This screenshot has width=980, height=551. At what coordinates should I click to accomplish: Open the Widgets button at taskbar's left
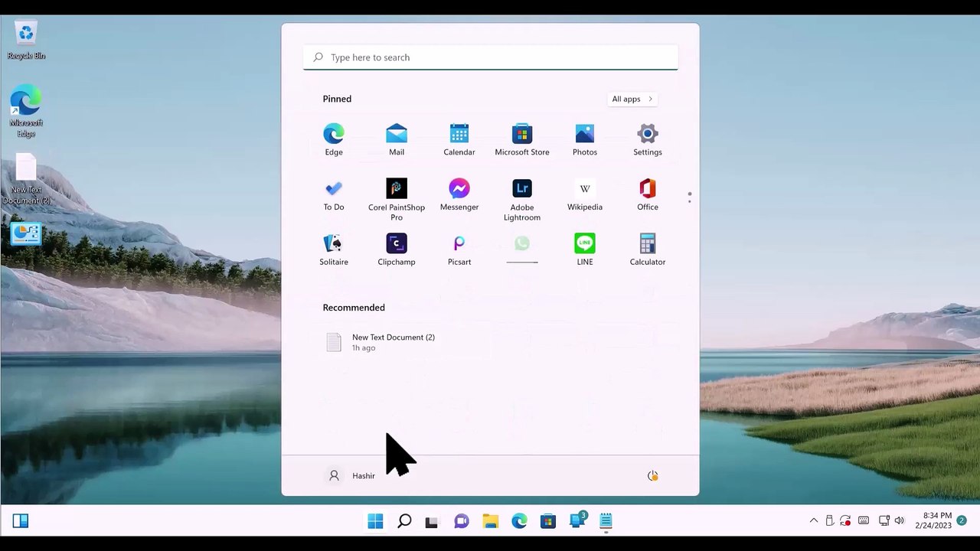pyautogui.click(x=21, y=521)
